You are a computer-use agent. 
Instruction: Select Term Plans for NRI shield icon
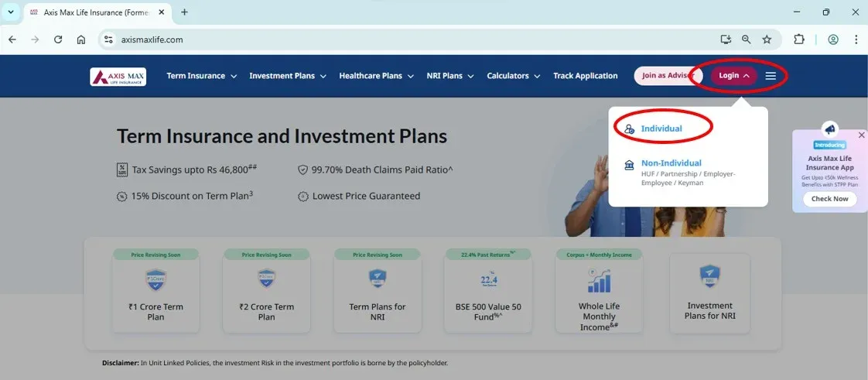click(x=377, y=279)
